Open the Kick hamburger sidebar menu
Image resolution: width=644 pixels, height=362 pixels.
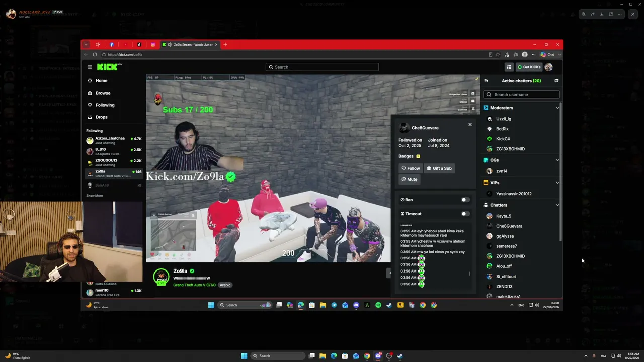[x=90, y=67]
